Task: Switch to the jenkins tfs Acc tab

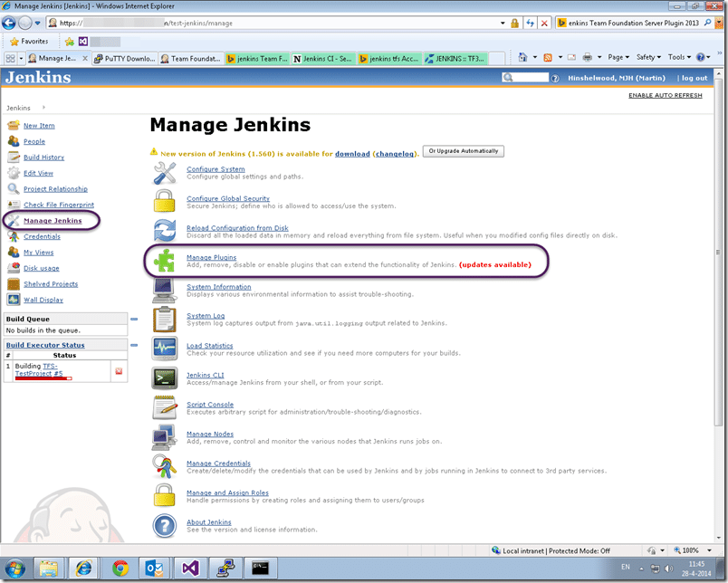Action: pos(389,59)
